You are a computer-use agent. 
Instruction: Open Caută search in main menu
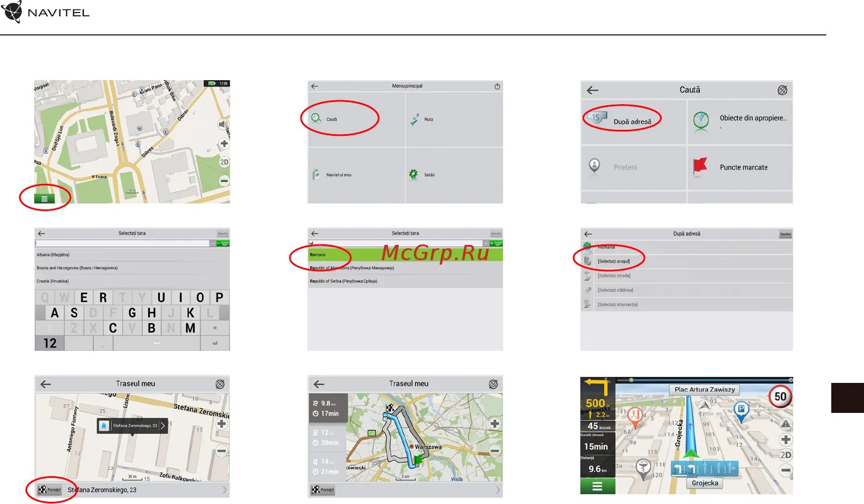coord(356,119)
